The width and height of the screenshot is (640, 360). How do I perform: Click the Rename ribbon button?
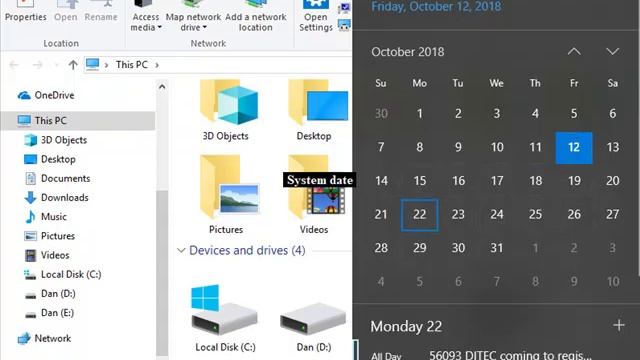coord(101,11)
